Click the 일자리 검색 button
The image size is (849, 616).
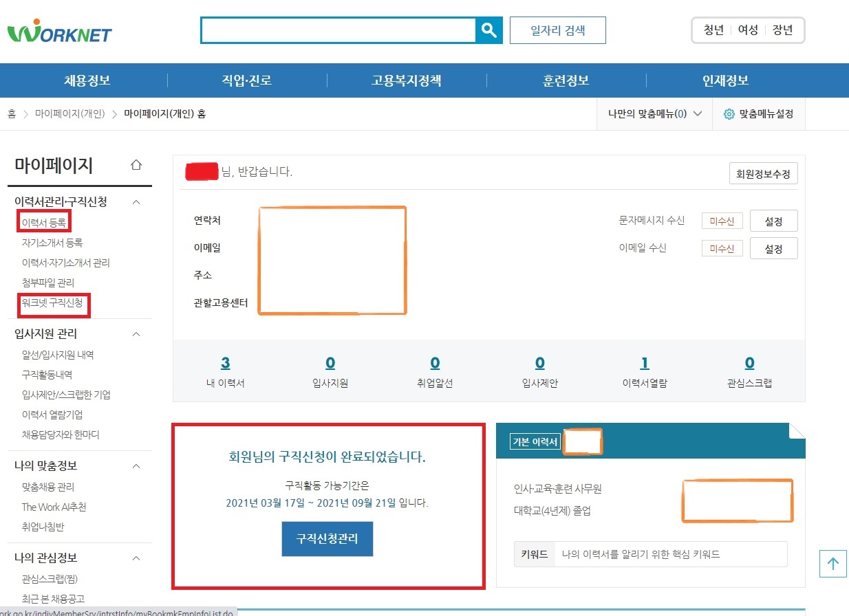coord(558,30)
